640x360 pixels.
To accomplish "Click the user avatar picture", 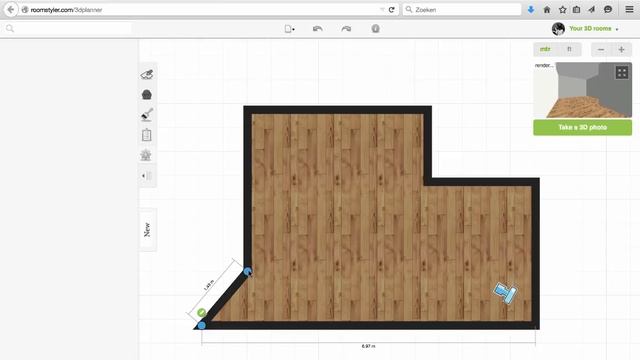I will 558,29.
